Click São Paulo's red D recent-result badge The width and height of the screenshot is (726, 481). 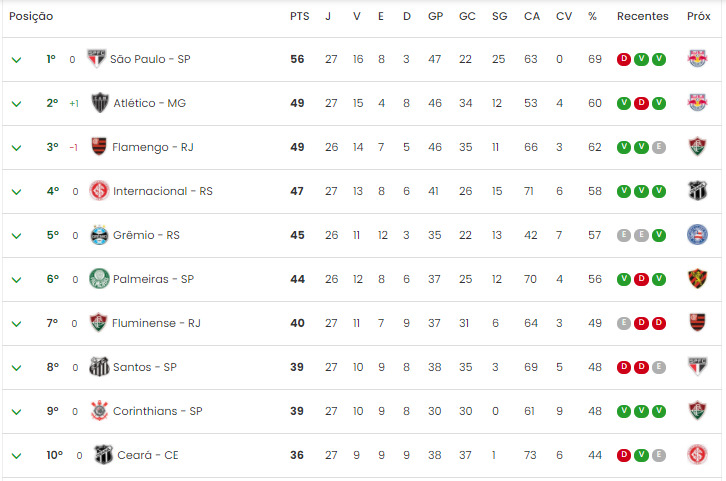coord(624,59)
